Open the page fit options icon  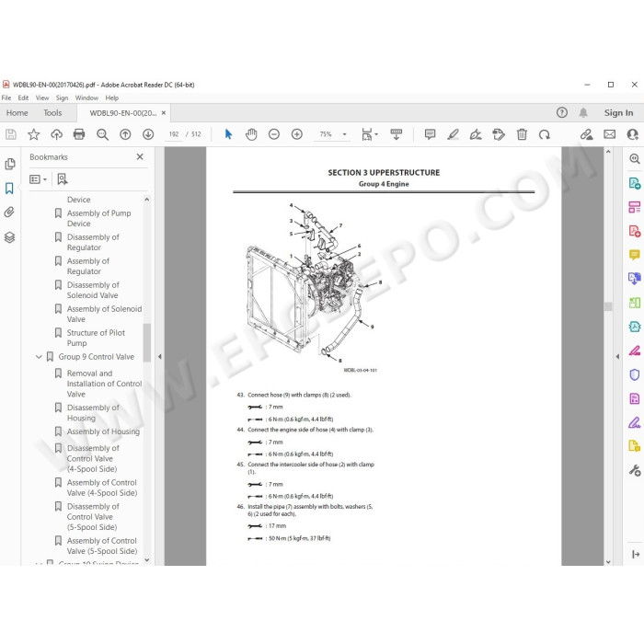tap(369, 134)
